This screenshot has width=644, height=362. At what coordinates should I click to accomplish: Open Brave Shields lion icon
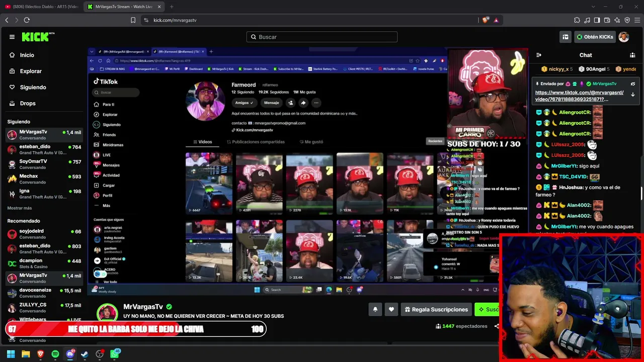point(485,20)
